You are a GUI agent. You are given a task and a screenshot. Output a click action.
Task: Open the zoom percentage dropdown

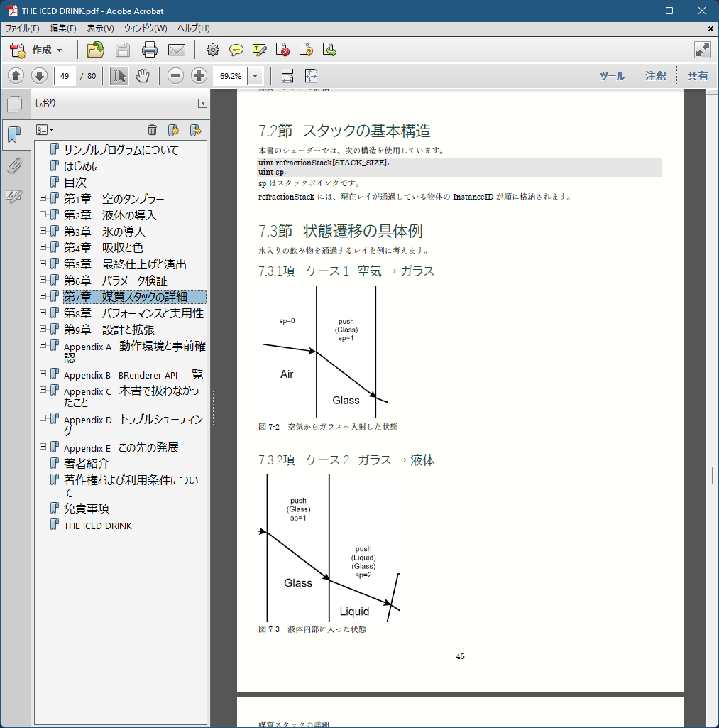click(x=256, y=76)
